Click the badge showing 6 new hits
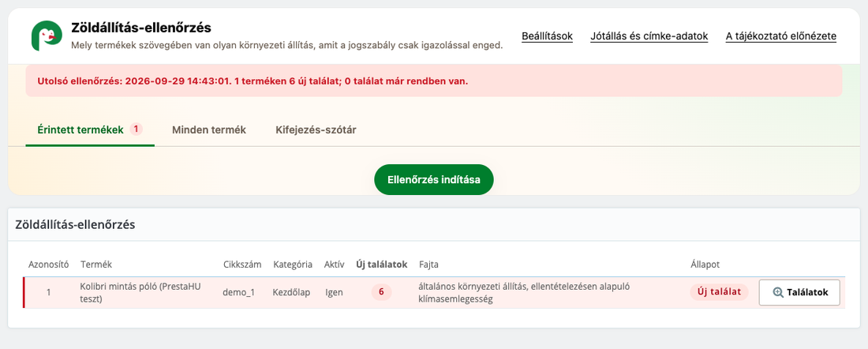The image size is (868, 349). (x=381, y=292)
